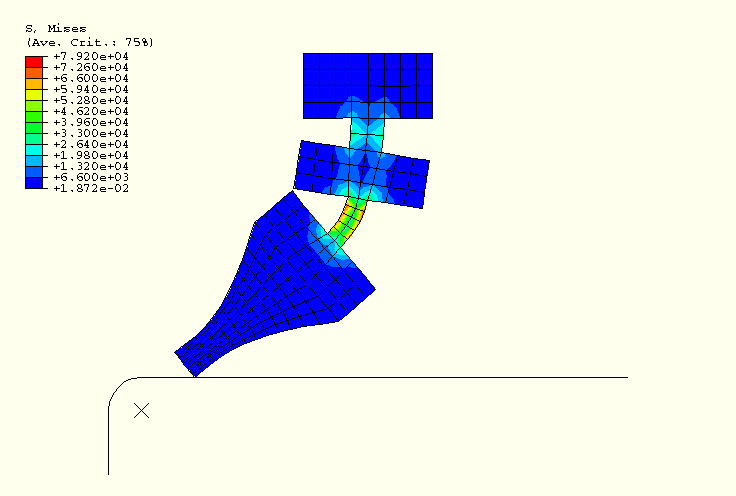This screenshot has height=496, width=736.
Task: Click the legend value +1.980e+04
Action: click(x=91, y=155)
